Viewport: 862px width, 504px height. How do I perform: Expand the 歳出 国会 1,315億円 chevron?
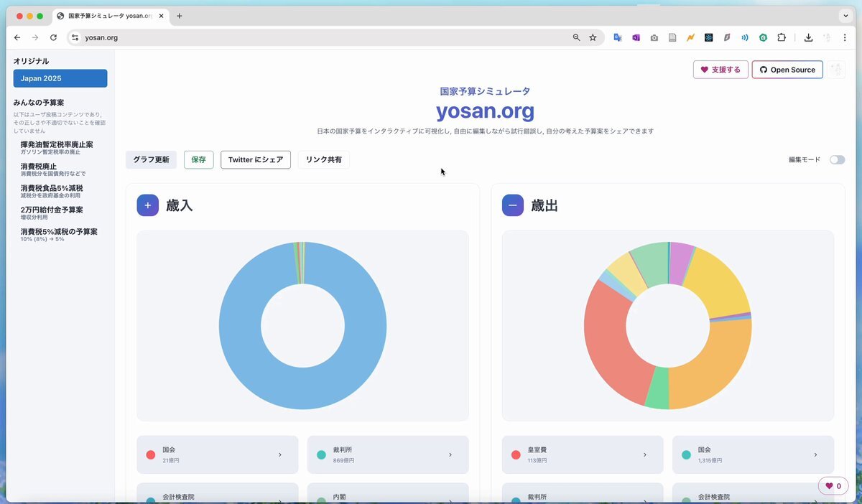coord(815,454)
